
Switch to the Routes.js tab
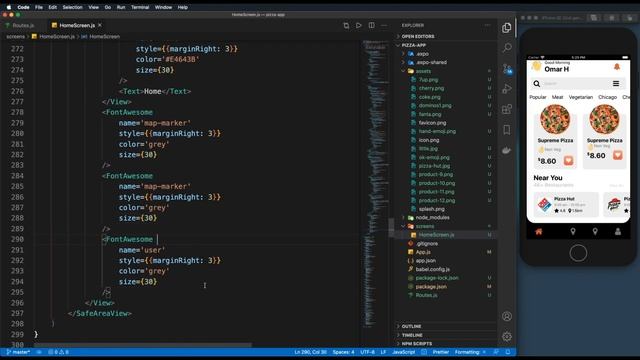point(23,25)
